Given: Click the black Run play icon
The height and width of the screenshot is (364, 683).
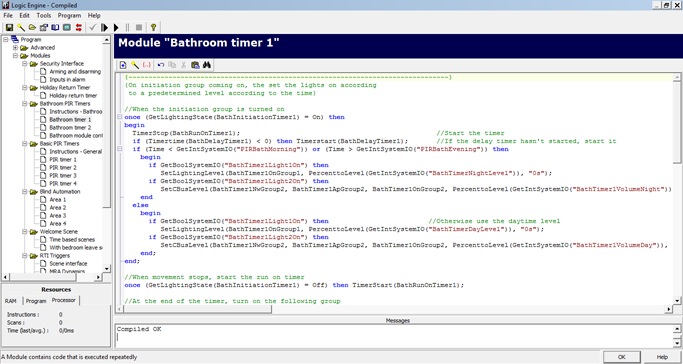Looking at the screenshot, I should point(116,27).
